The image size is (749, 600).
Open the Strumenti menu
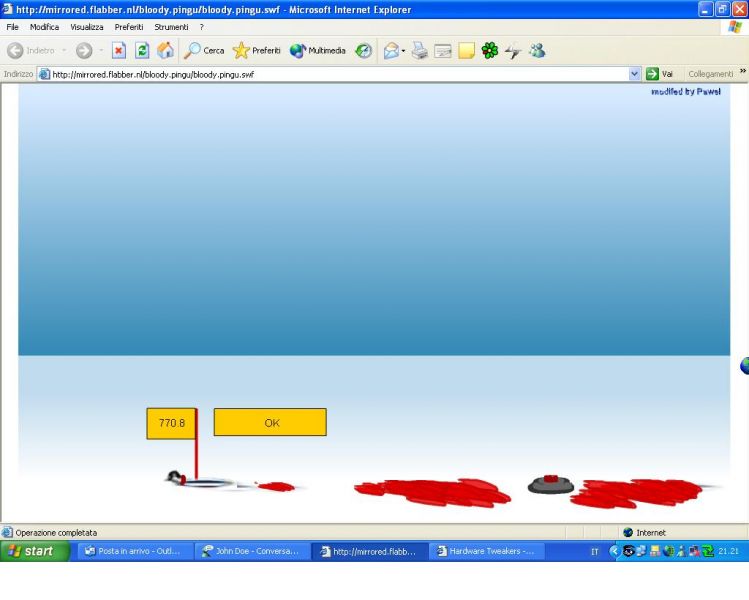click(x=171, y=27)
